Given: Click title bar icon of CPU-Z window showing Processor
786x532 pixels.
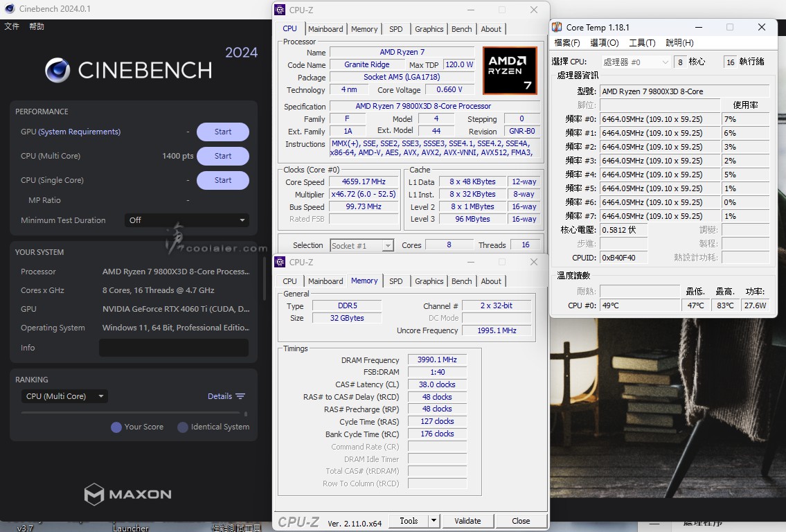Looking at the screenshot, I should (x=280, y=10).
